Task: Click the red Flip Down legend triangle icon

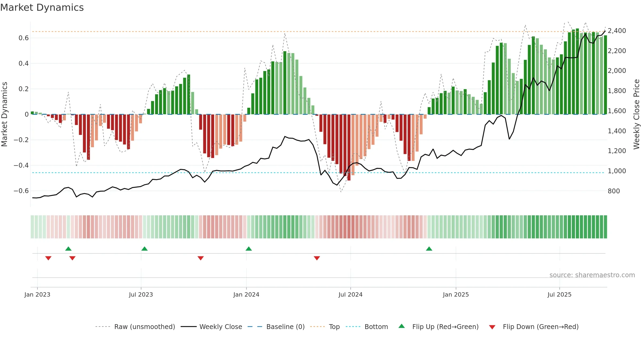Action: click(492, 327)
